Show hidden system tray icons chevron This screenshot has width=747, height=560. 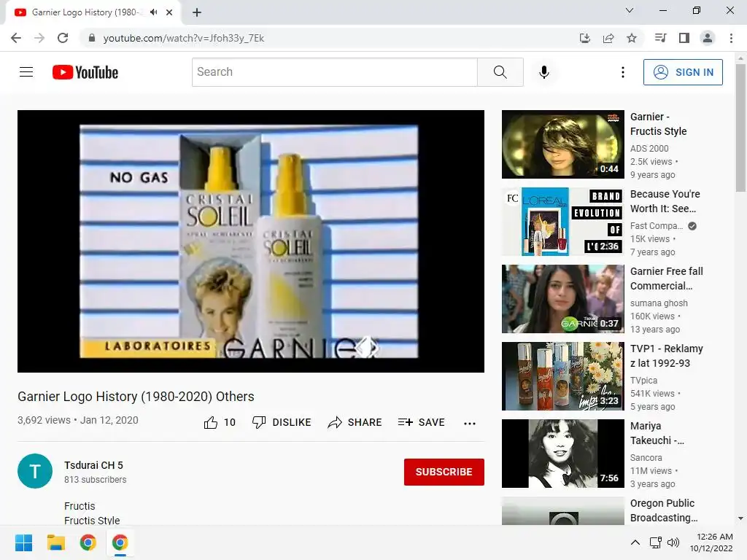point(635,542)
